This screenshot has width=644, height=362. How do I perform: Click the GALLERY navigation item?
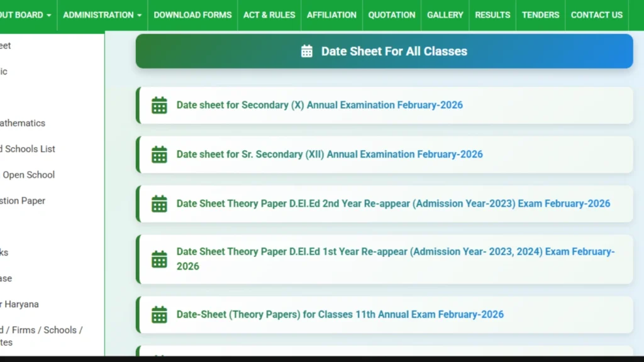click(445, 14)
